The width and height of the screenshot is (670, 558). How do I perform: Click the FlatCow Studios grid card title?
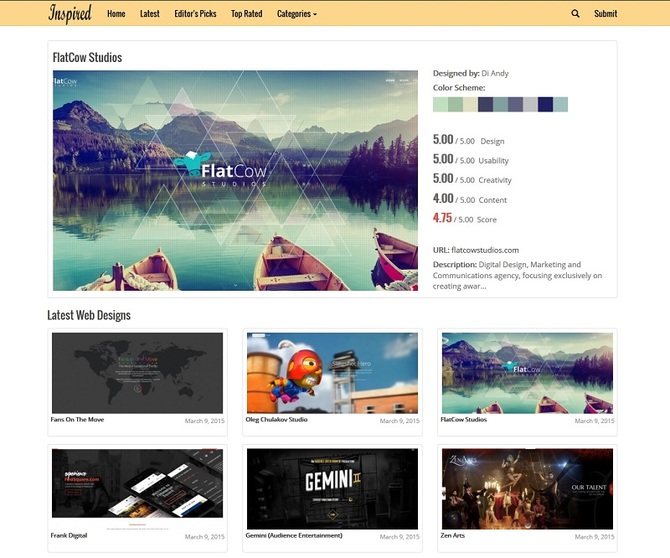tap(464, 420)
